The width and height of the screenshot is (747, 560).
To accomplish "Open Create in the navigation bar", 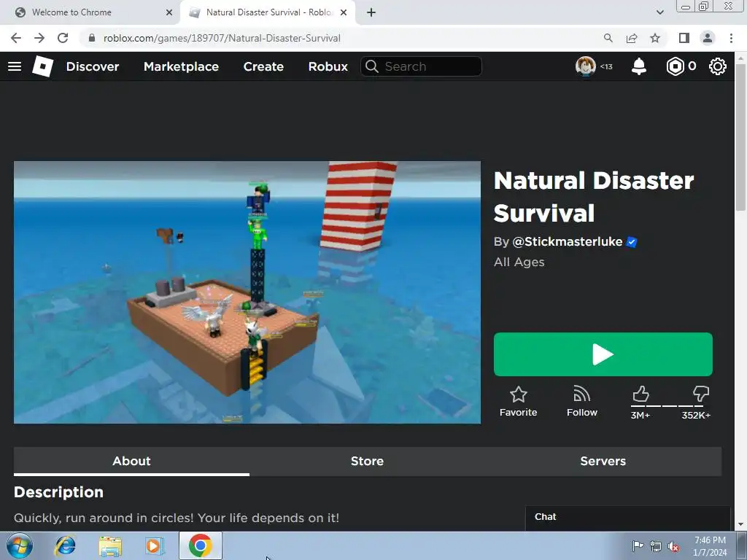I will click(x=263, y=66).
